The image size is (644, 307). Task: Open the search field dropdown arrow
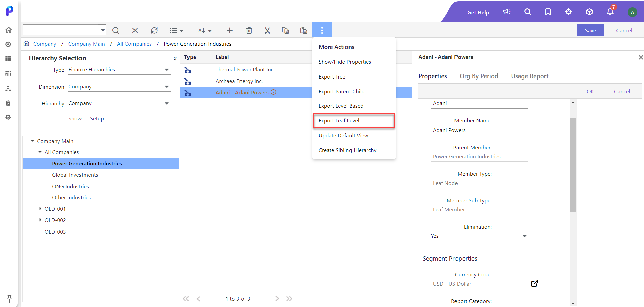(103, 30)
